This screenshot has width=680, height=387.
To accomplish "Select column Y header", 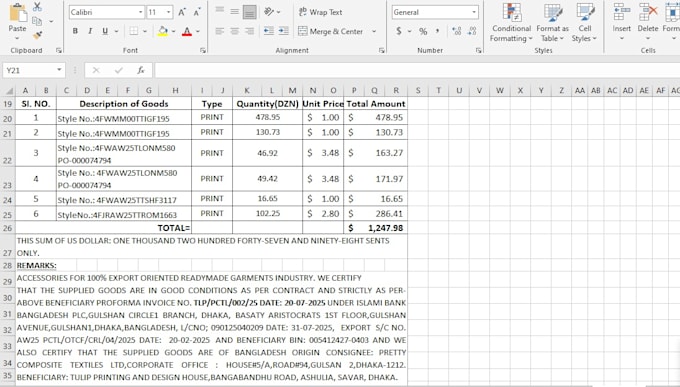I will point(541,91).
